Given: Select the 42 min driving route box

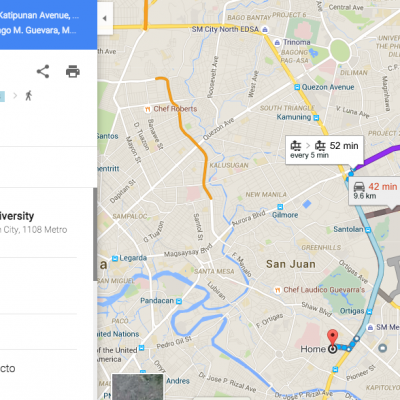Looking at the screenshot, I should click(x=375, y=191).
